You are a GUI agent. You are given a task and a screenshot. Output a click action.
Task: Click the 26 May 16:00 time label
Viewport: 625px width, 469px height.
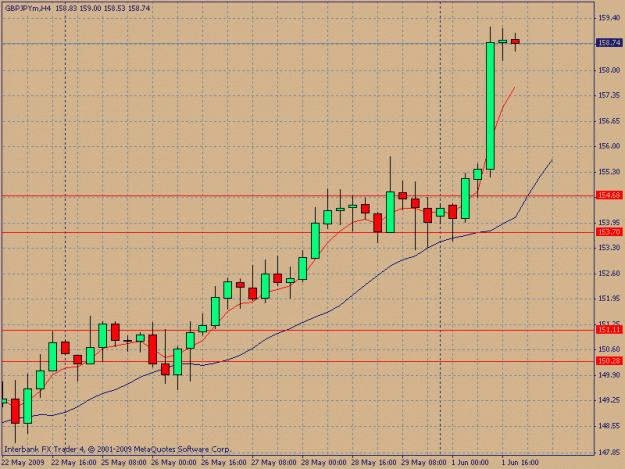point(224,463)
